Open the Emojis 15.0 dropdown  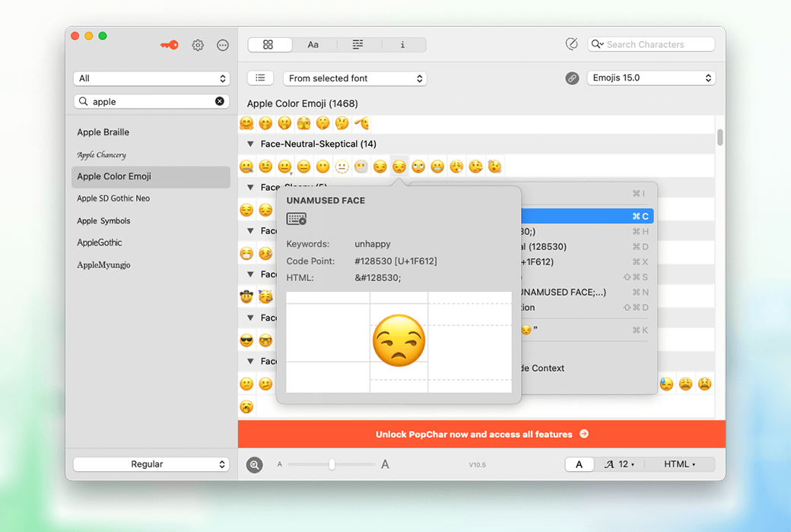coord(651,78)
